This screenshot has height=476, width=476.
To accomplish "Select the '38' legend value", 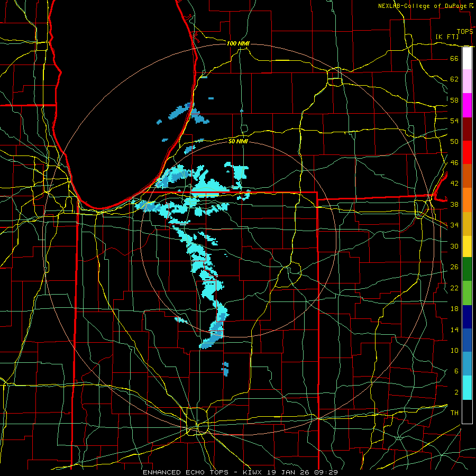I will (454, 205).
